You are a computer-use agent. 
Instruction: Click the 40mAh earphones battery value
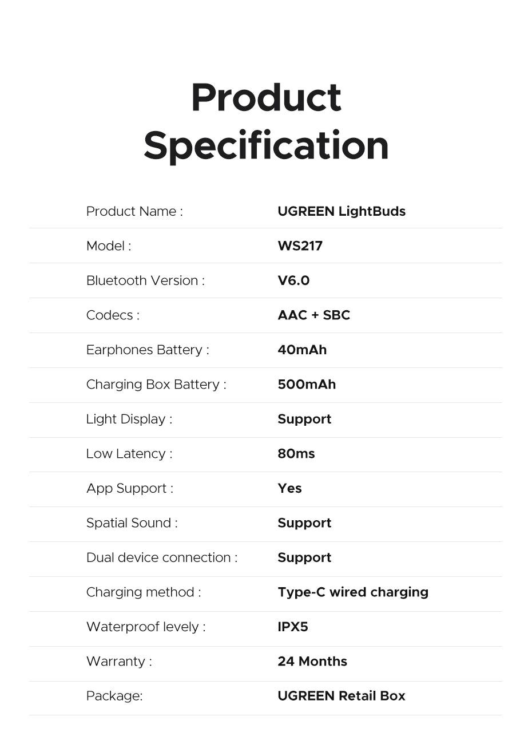[x=301, y=350]
